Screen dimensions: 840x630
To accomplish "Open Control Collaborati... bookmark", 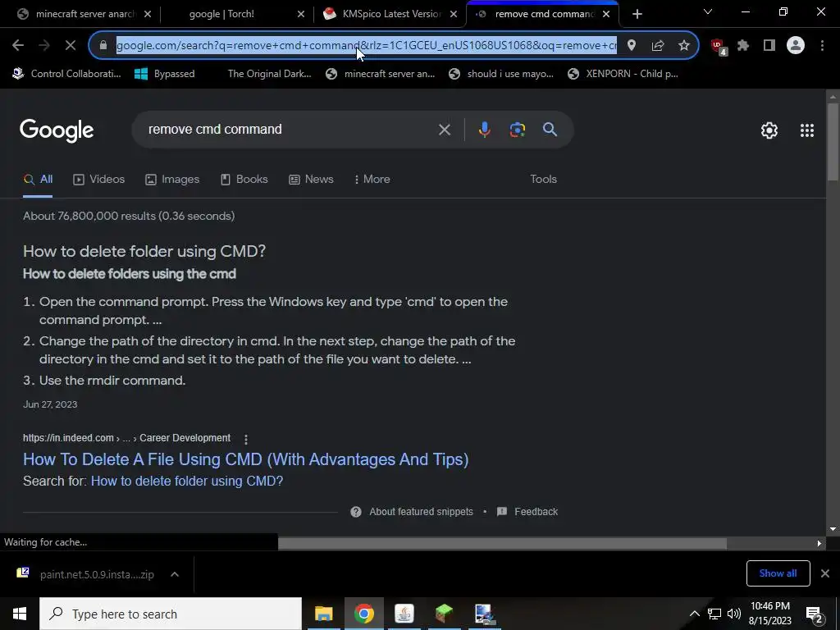I will (x=67, y=74).
